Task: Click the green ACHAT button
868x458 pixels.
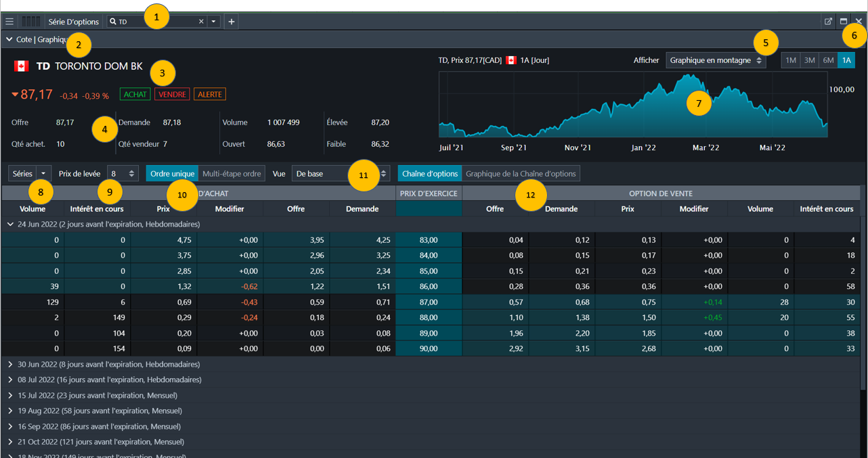Action: (135, 95)
